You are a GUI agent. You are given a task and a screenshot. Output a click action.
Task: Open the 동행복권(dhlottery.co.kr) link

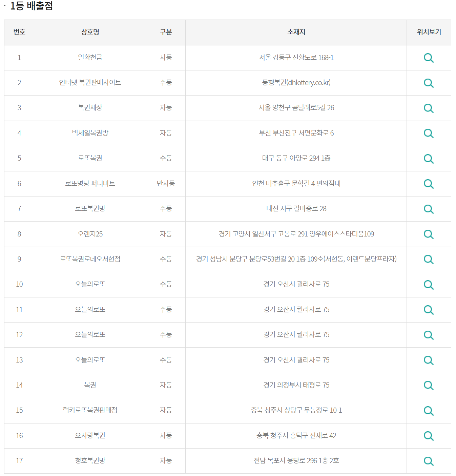pyautogui.click(x=295, y=83)
